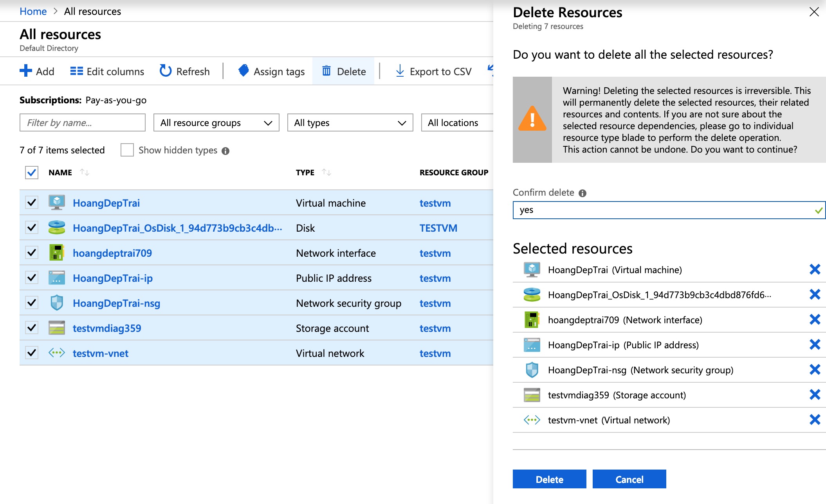The image size is (826, 504).
Task: Uncheck the select-all checkbox in the table header
Action: [32, 173]
